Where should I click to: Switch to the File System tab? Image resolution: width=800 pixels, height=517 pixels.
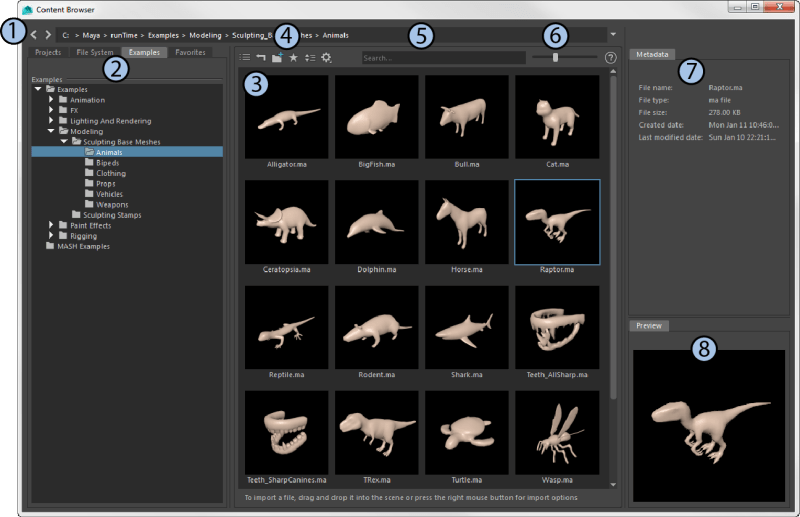95,52
